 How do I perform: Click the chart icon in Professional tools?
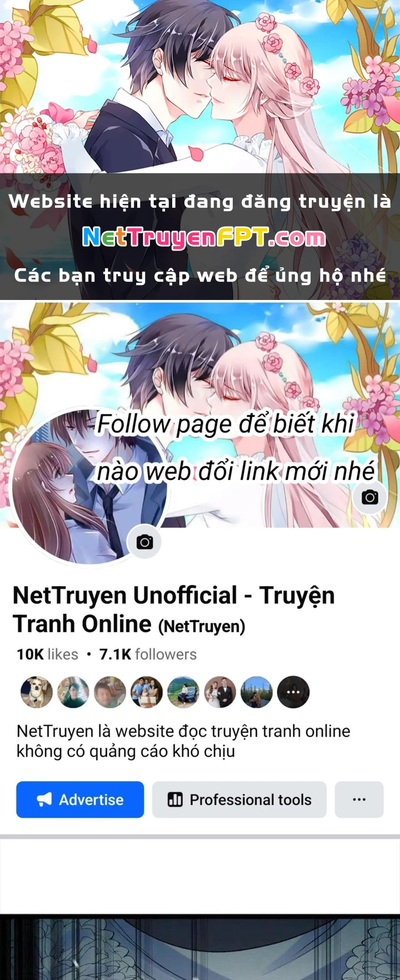pyautogui.click(x=175, y=799)
